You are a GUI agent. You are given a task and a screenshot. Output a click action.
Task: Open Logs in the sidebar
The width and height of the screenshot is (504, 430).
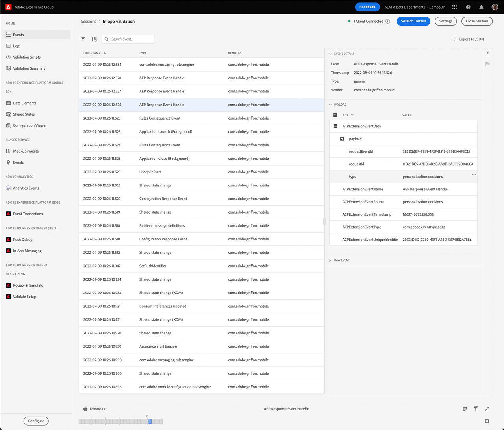click(x=36, y=46)
